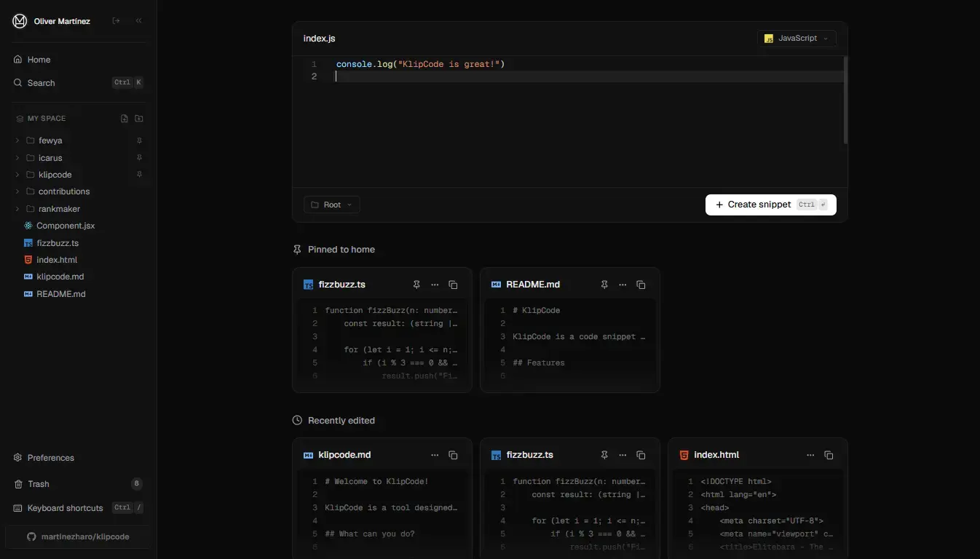
Task: Open martinezharo/klipcode GitHub link
Action: [78, 536]
